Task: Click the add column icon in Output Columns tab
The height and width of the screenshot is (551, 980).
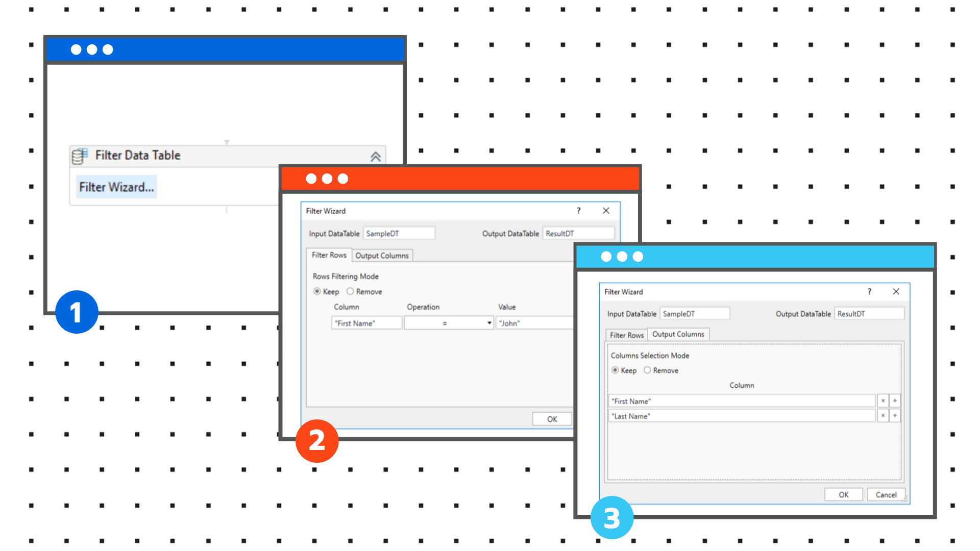Action: click(x=896, y=402)
